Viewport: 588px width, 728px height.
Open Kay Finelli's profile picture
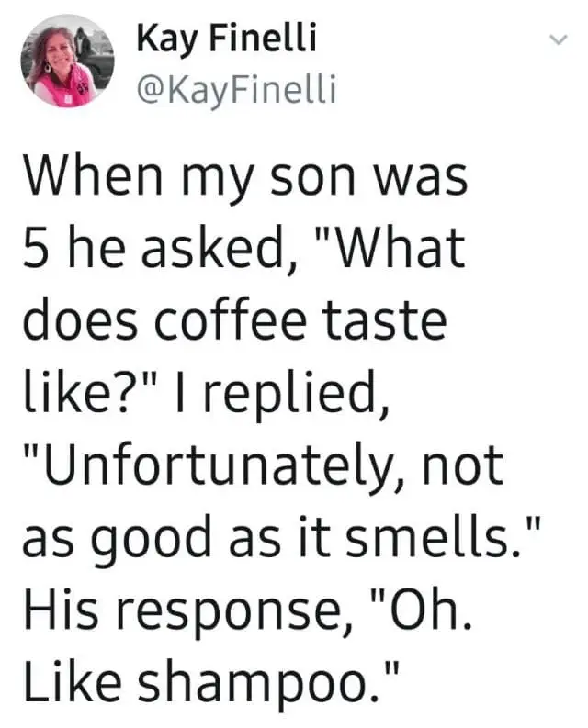click(x=67, y=61)
